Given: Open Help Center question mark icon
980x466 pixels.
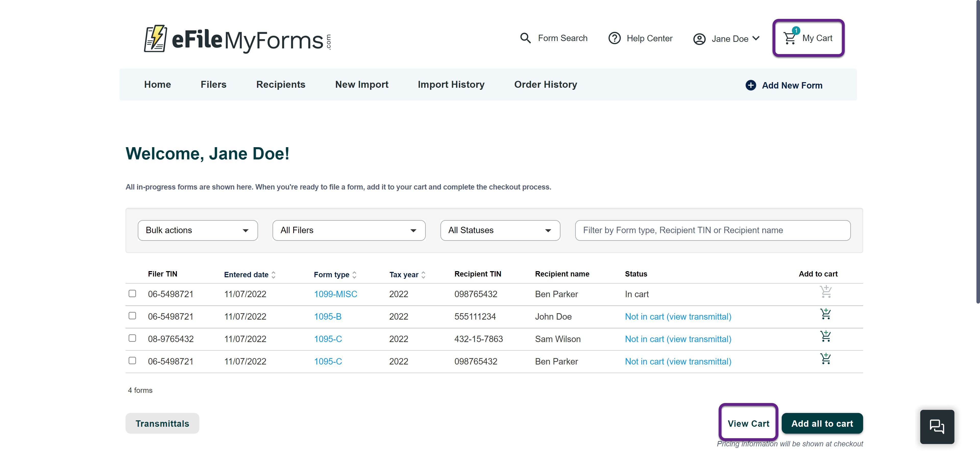Looking at the screenshot, I should tap(614, 39).
